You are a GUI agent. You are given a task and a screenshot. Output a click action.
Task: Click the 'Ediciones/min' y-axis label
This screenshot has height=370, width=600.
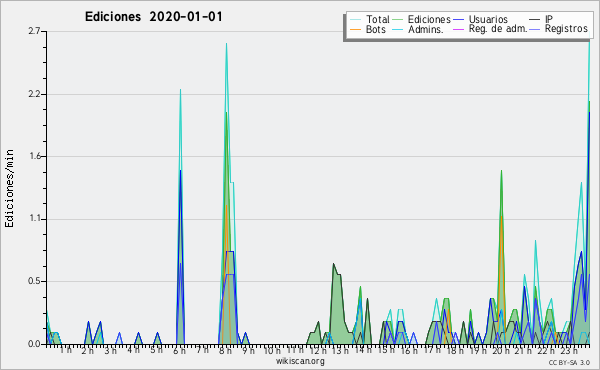tap(9, 188)
